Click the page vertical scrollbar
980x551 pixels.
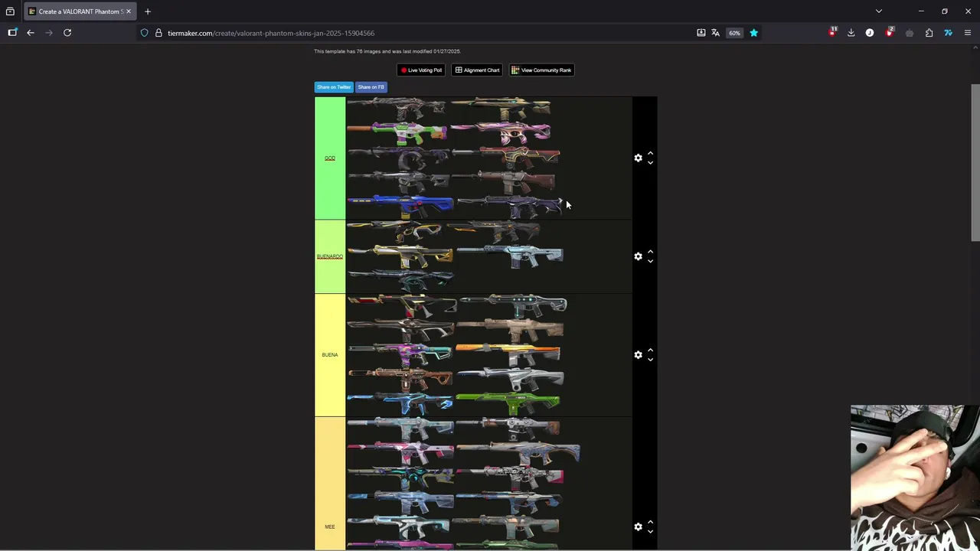(x=975, y=163)
